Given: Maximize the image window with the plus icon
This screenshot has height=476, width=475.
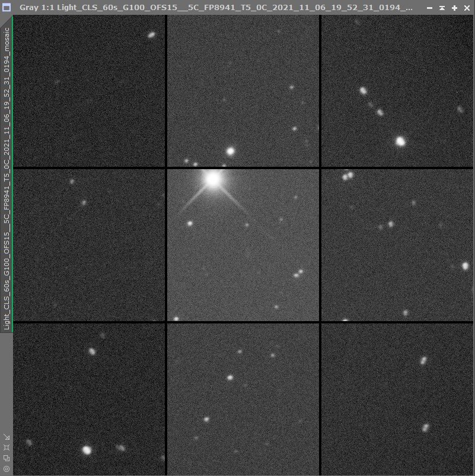Looking at the screenshot, I should pyautogui.click(x=454, y=8).
